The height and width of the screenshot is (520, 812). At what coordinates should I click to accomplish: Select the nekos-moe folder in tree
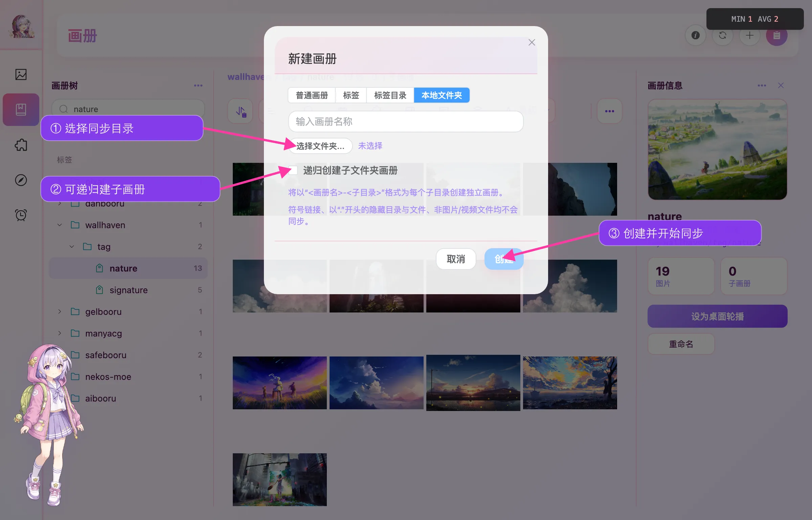click(x=128, y=377)
